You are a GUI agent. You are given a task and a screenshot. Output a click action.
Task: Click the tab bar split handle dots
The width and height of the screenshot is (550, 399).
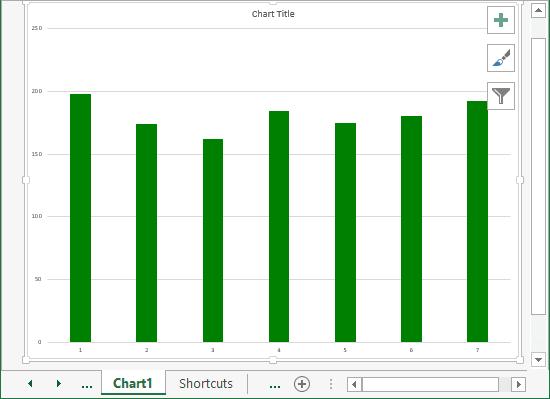pyautogui.click(x=331, y=384)
